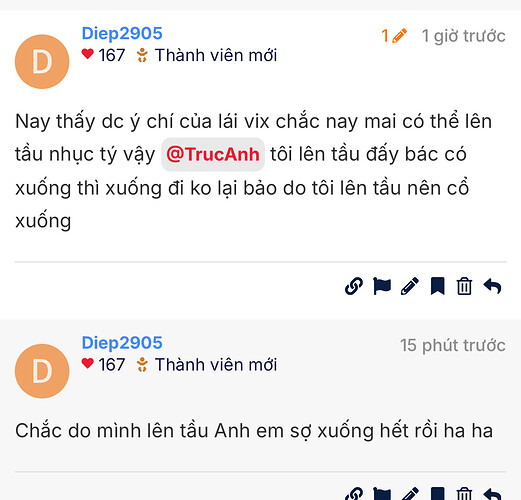Delete the second post
Screen dimensions: 521x500
pyautogui.click(x=464, y=494)
